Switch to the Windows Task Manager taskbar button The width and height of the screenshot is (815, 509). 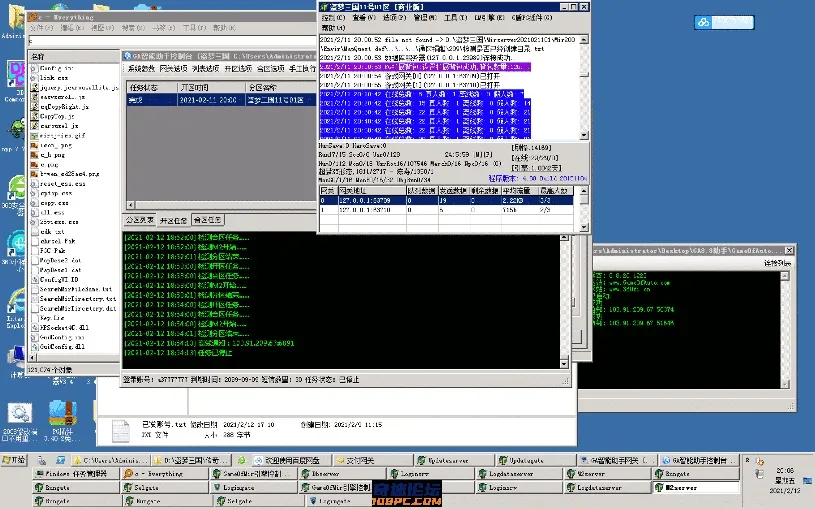76,474
